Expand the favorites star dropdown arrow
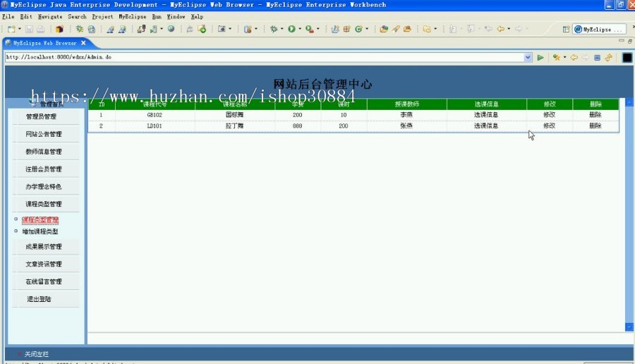The height and width of the screenshot is (364, 635). point(564,58)
